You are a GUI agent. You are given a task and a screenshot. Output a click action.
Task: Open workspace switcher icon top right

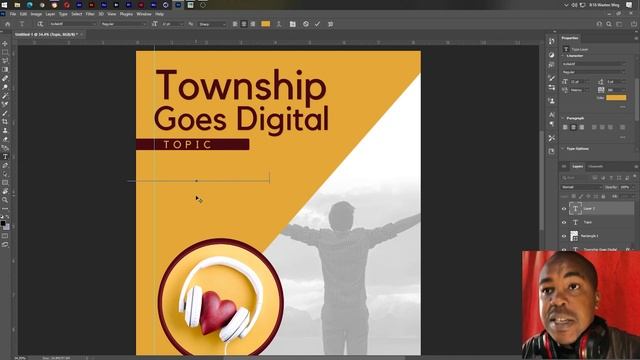[x=619, y=24]
